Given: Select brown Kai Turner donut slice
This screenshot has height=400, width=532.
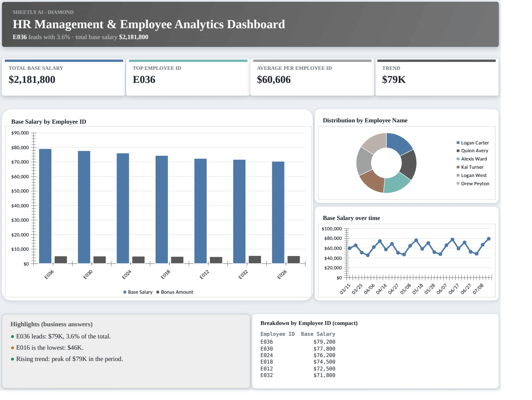Looking at the screenshot, I should pyautogui.click(x=372, y=181).
